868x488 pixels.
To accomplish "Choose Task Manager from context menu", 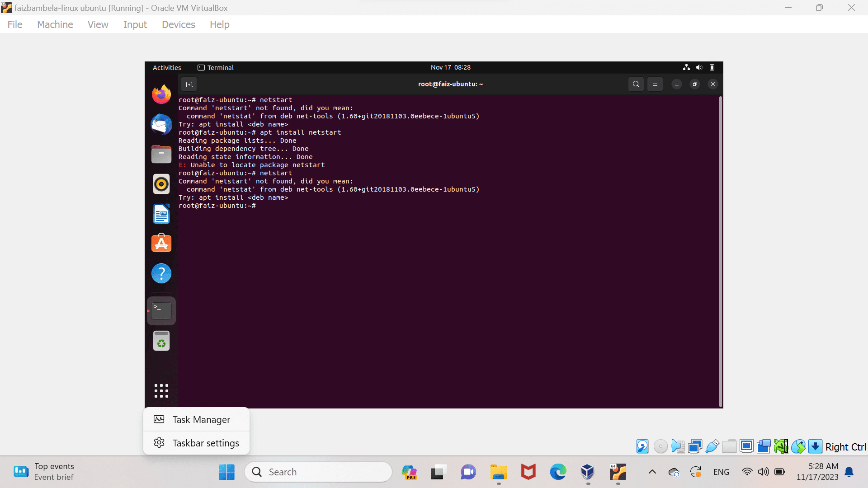I will [196, 420].
